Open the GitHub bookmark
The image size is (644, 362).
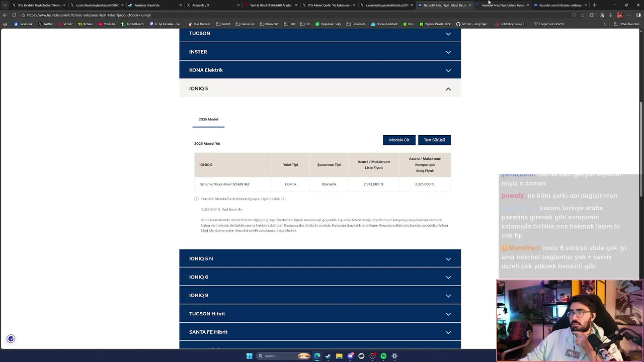click(472, 24)
